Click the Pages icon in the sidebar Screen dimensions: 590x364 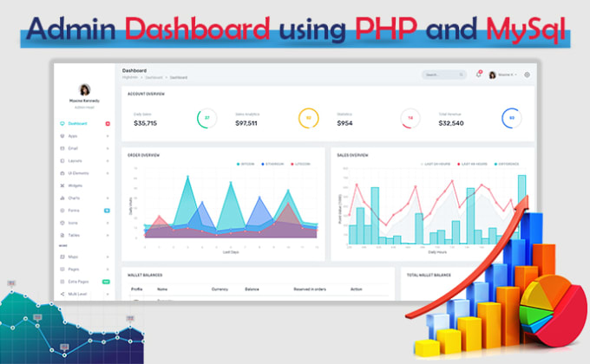62,269
